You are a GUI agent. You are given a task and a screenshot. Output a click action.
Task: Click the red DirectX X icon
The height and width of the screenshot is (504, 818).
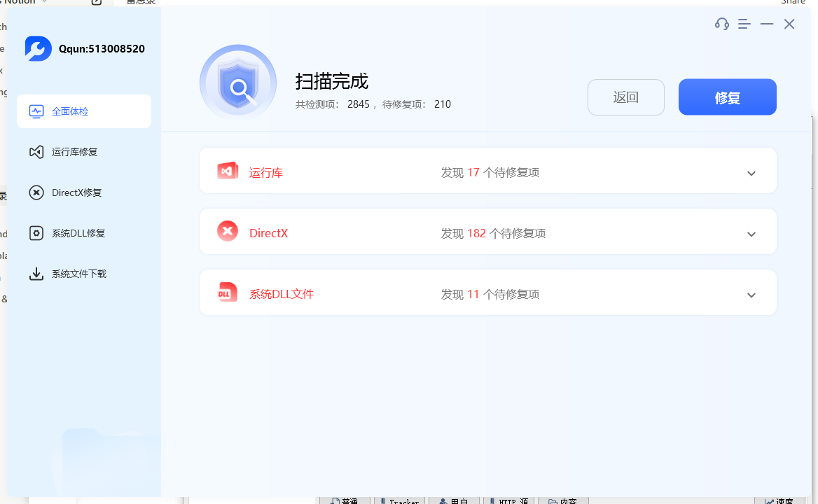coord(228,232)
